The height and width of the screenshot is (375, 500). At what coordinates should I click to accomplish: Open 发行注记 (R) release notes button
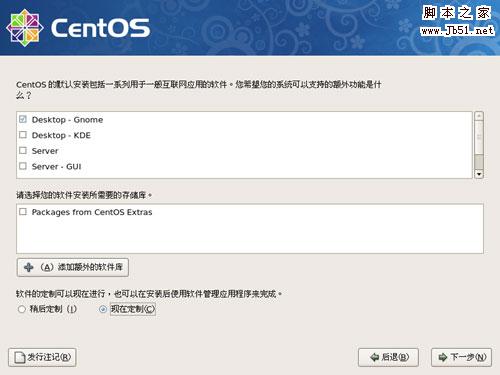pos(42,357)
